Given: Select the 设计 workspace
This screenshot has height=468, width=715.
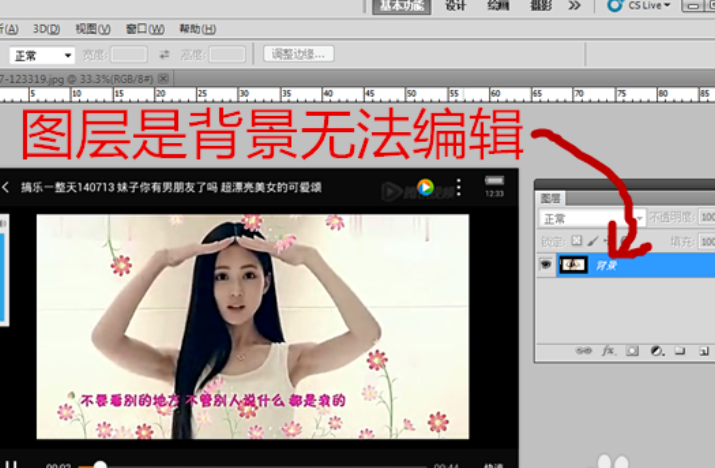Looking at the screenshot, I should pyautogui.click(x=456, y=5).
